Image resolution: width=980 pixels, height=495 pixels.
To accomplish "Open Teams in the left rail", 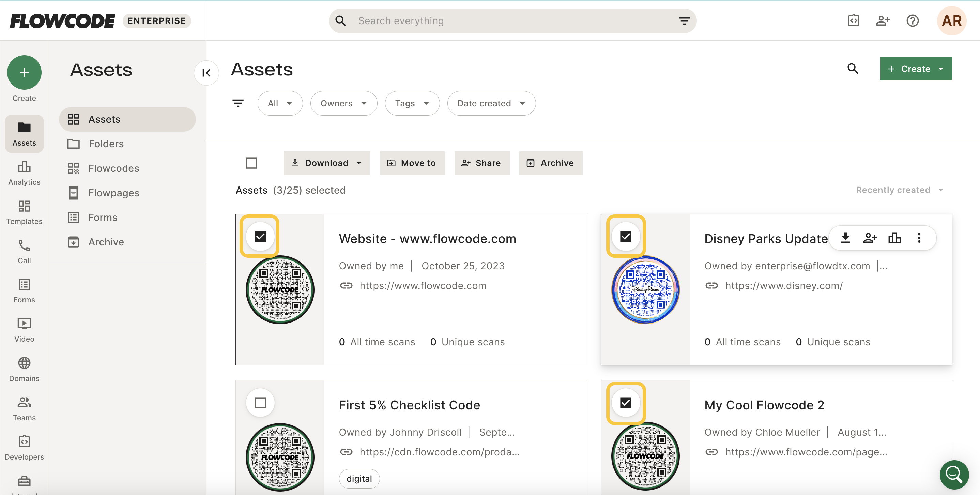I will 24,408.
